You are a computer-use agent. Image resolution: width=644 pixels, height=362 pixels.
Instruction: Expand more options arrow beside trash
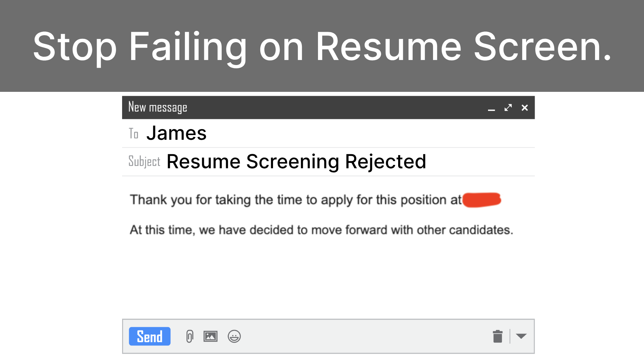pos(521,336)
